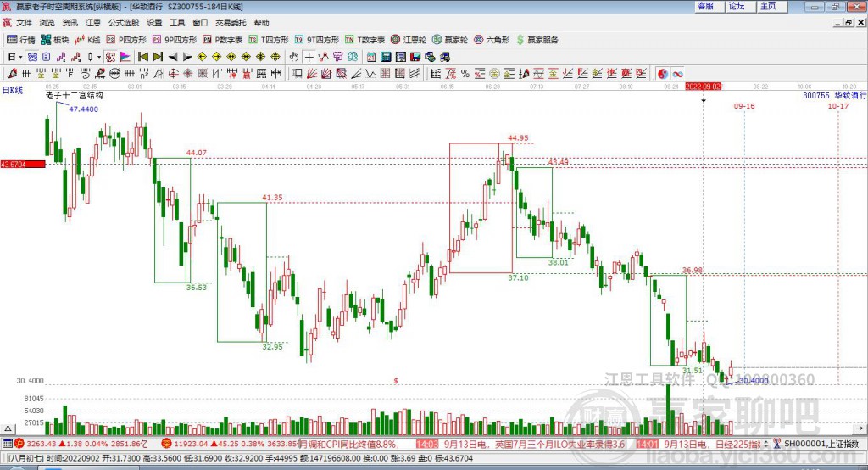
Task: Select the red compass rose tool
Action: 187,73
